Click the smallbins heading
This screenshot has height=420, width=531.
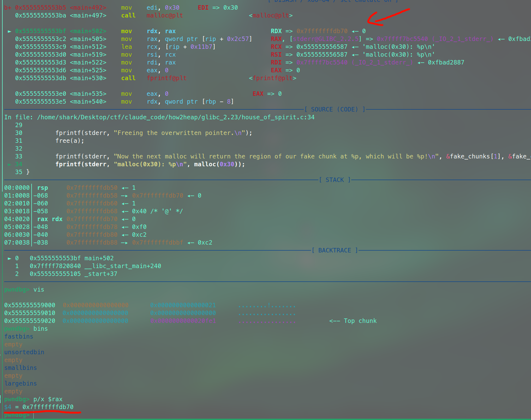[20, 368]
